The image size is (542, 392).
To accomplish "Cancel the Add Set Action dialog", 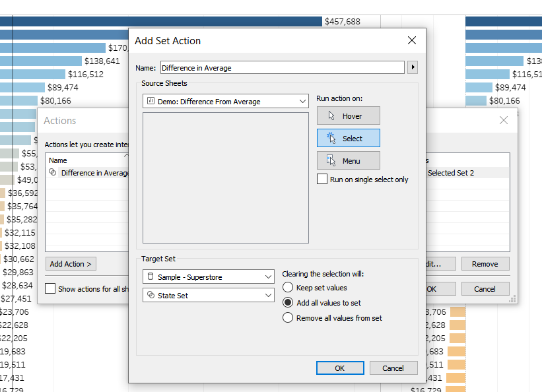I will (393, 368).
